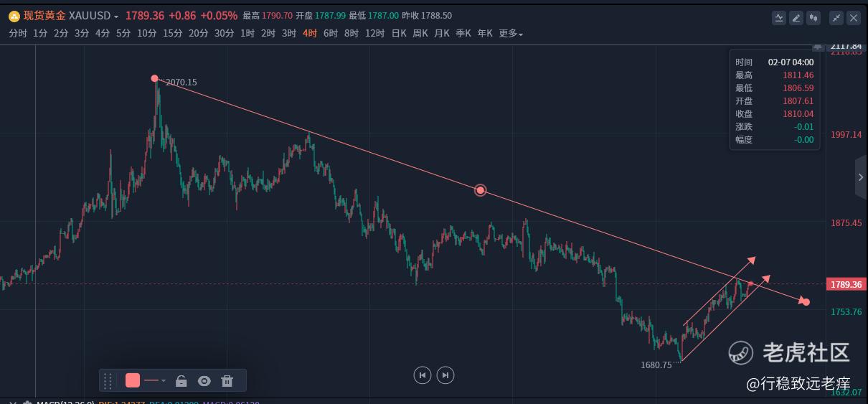Jump to next bar with skip-forward button

(x=445, y=375)
